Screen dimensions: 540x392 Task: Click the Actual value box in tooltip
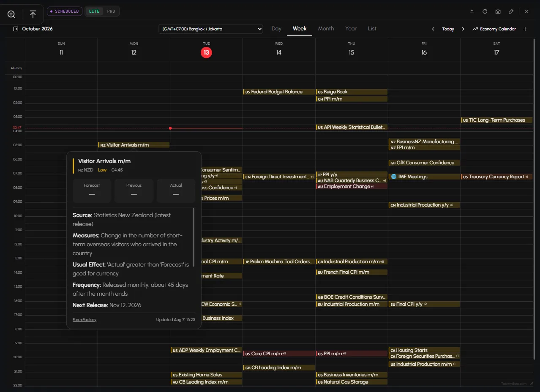point(176,191)
